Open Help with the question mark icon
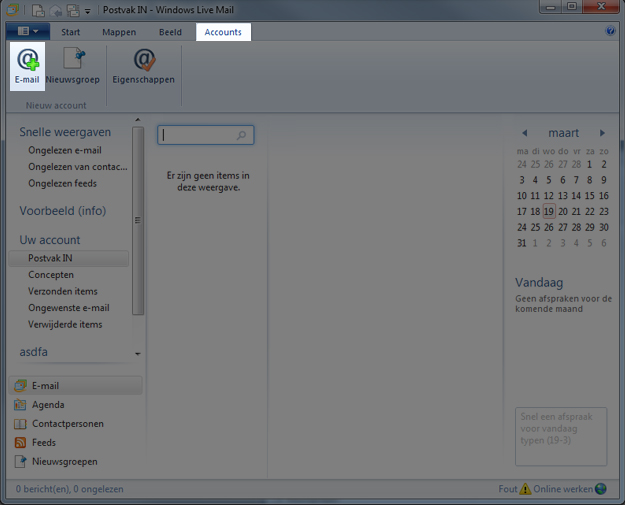 610,31
